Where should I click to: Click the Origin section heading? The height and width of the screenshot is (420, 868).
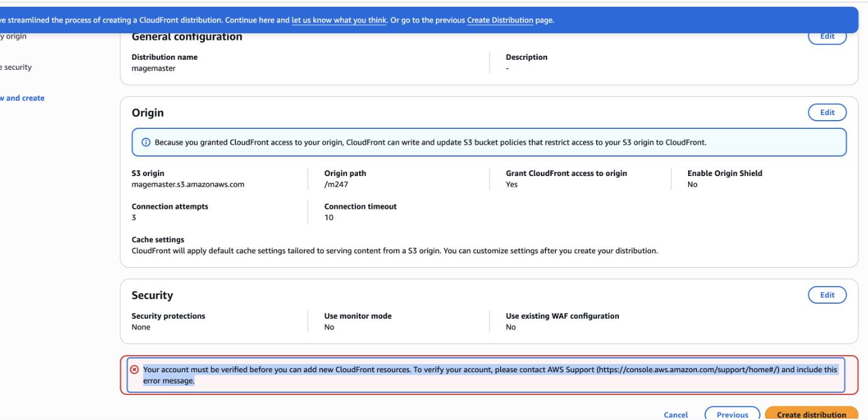click(148, 113)
